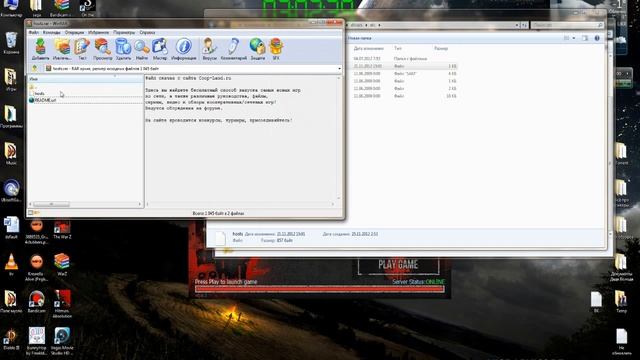Click the Вирусы (Virus scan) toolbar icon
This screenshot has width=640, height=360.
(x=209, y=49)
